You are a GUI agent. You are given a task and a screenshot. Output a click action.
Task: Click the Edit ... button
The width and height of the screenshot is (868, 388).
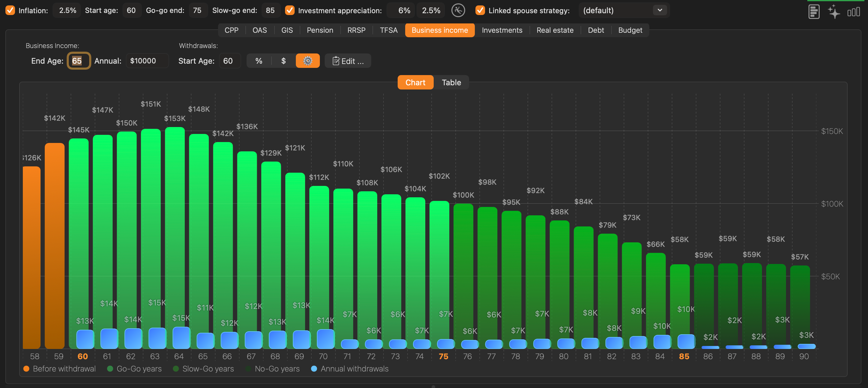[x=348, y=61]
